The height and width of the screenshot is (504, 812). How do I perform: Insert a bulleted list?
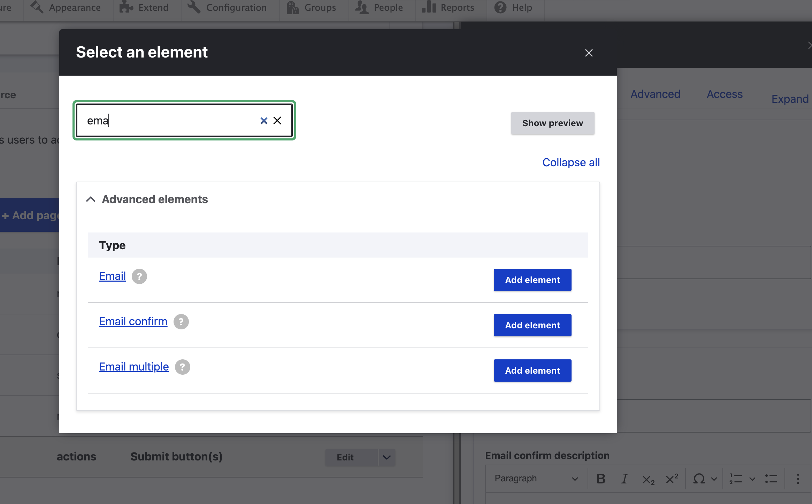tap(771, 479)
